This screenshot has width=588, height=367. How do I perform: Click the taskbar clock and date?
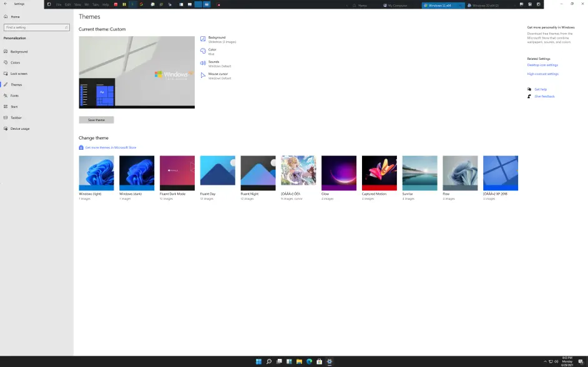(x=567, y=361)
